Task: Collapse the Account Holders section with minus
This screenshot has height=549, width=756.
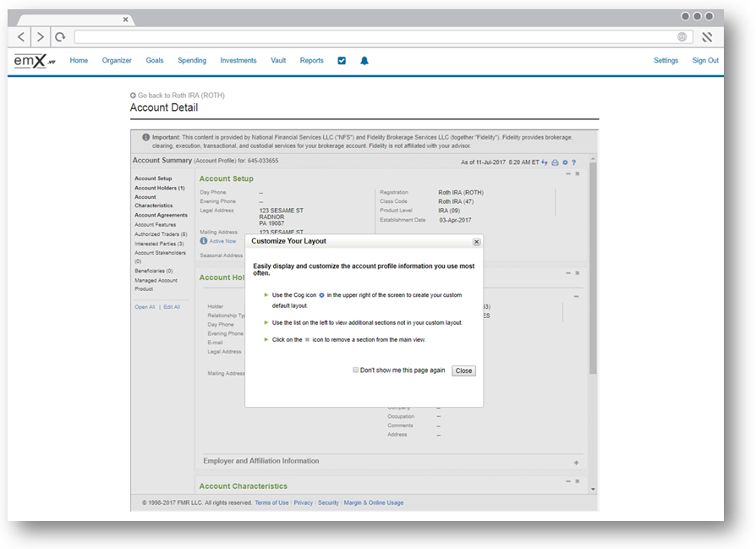Action: (568, 273)
